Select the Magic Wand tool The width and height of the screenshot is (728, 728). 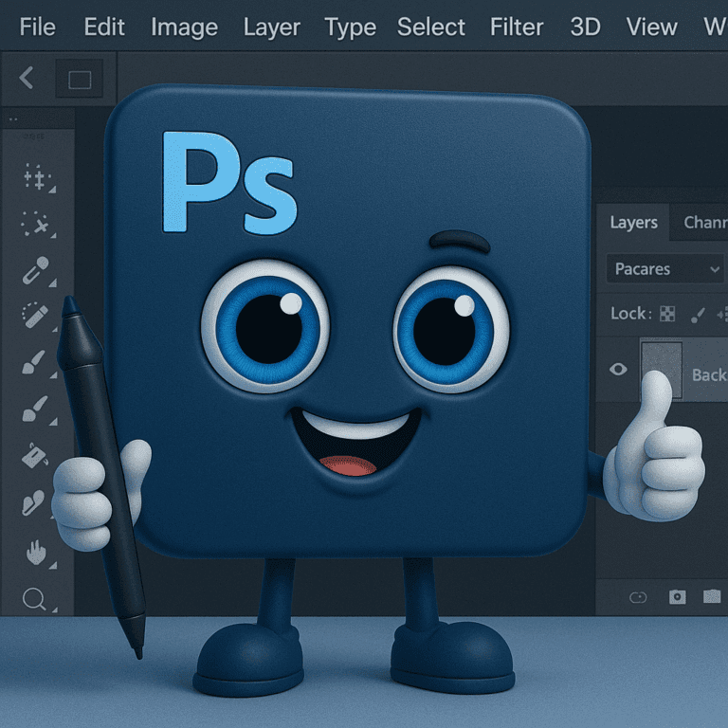click(36, 224)
